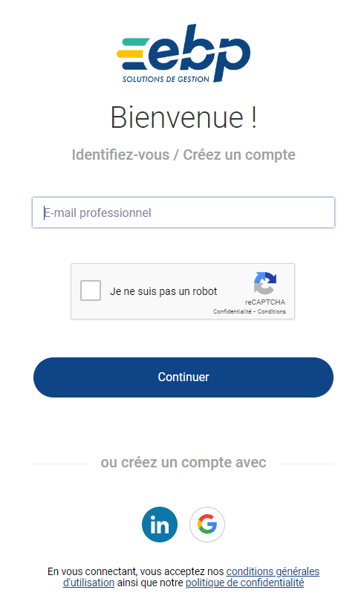
Task: Click the Continuer button
Action: click(183, 377)
